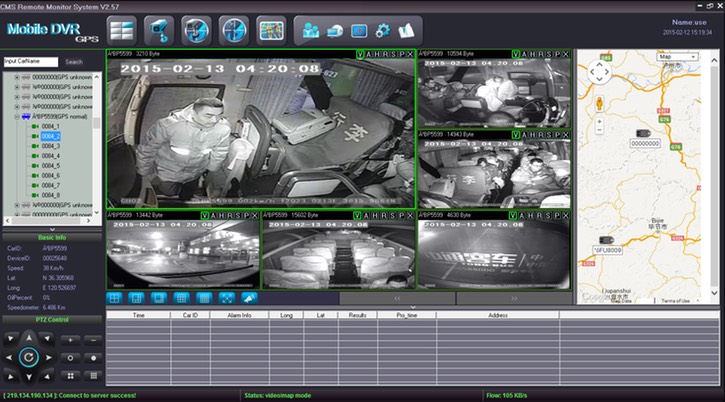Expand the first 00000000 GPS unknown node

[x=16, y=76]
